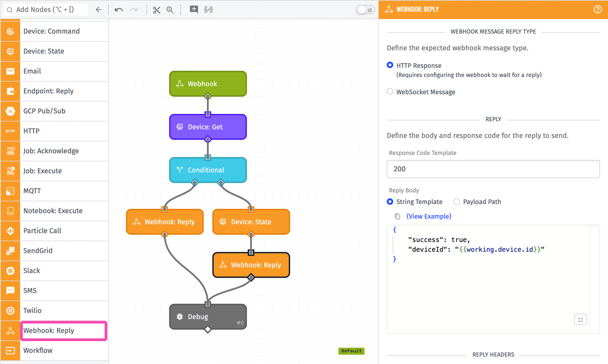Click the Email envelope icon

(10, 71)
